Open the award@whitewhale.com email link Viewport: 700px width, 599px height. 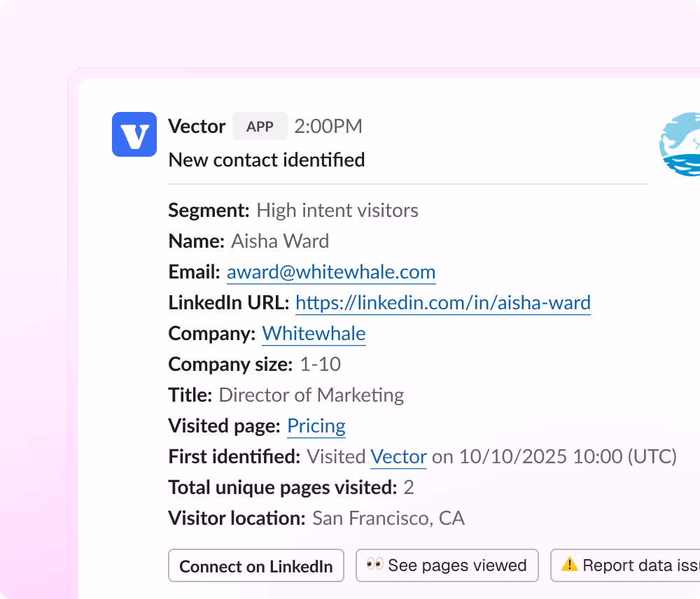(331, 272)
